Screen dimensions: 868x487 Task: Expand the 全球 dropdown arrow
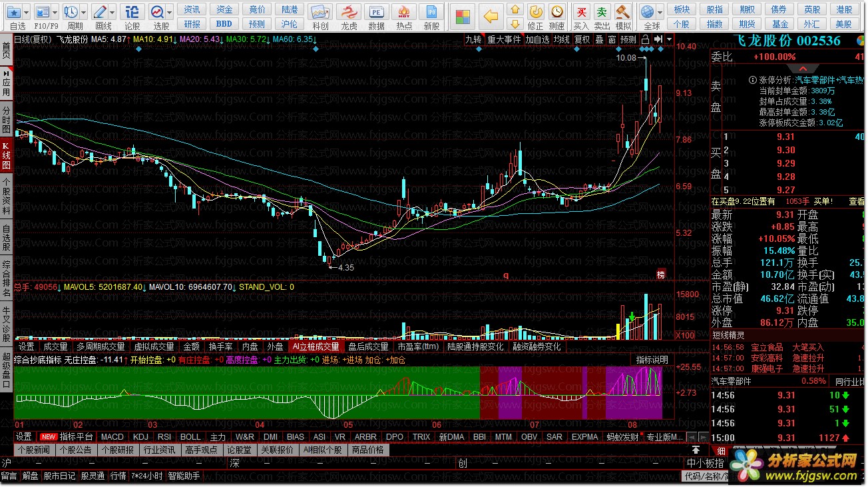pos(660,12)
